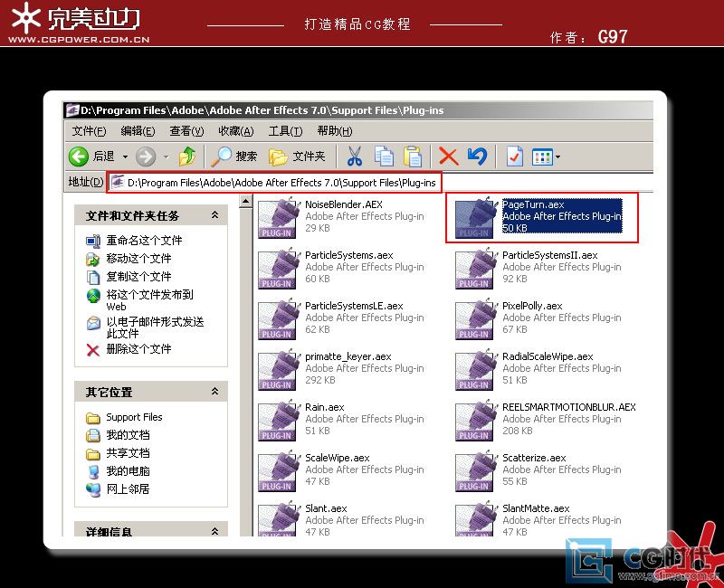This screenshot has height=588, width=724.
Task: Collapse the 详细信息 panel
Action: point(214,531)
